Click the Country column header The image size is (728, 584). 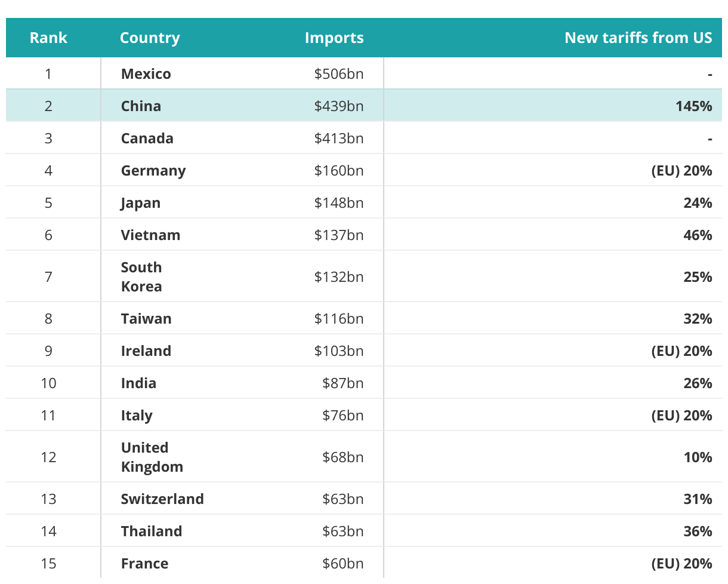pyautogui.click(x=150, y=38)
